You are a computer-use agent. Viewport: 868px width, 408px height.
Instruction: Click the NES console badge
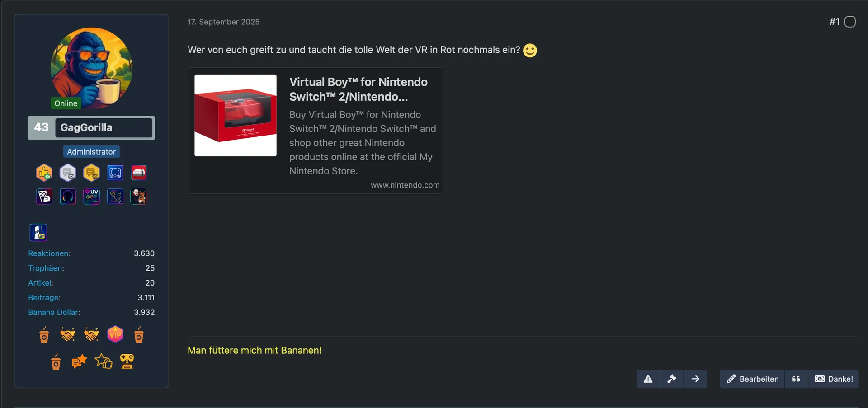[139, 173]
